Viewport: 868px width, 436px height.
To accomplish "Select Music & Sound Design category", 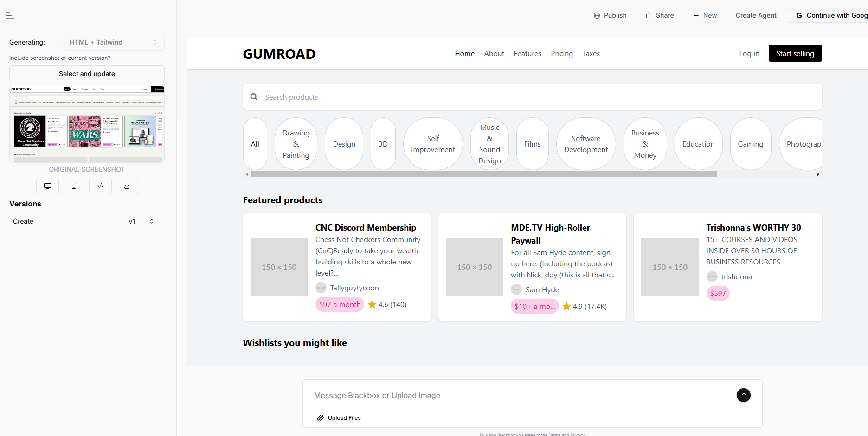I will [x=489, y=144].
